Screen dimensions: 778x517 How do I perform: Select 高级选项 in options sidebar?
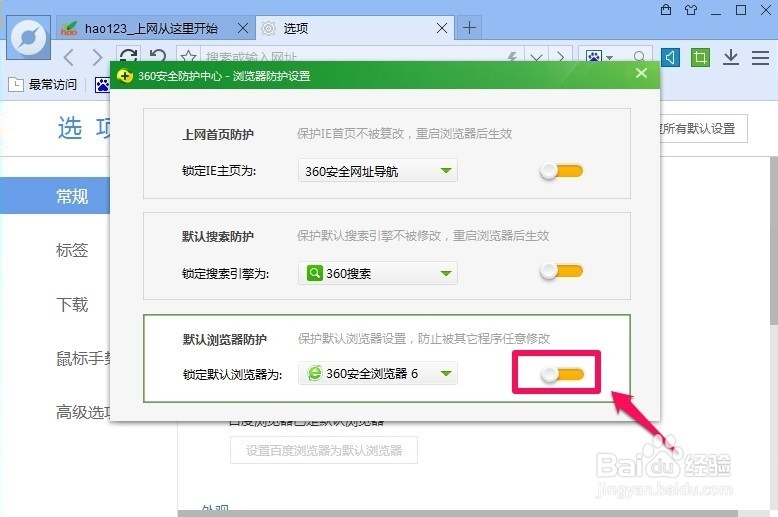tap(83, 412)
